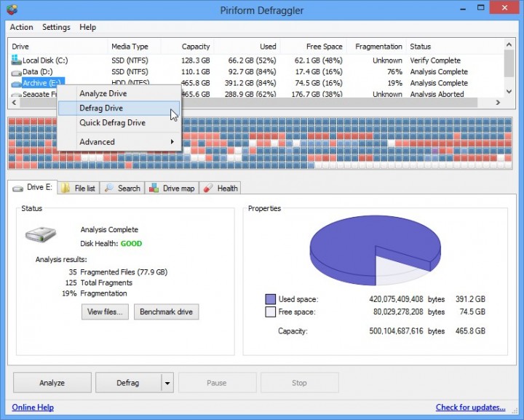Click the Pause button

217,383
